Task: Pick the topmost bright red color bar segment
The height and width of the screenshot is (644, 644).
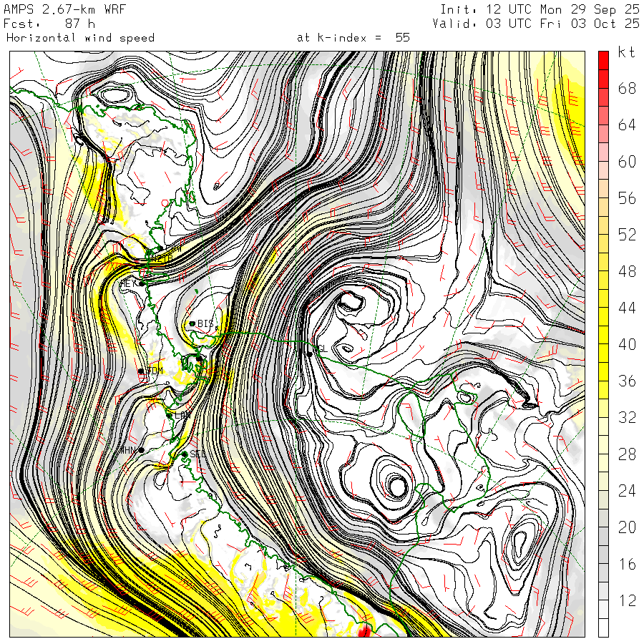Action: pos(603,61)
